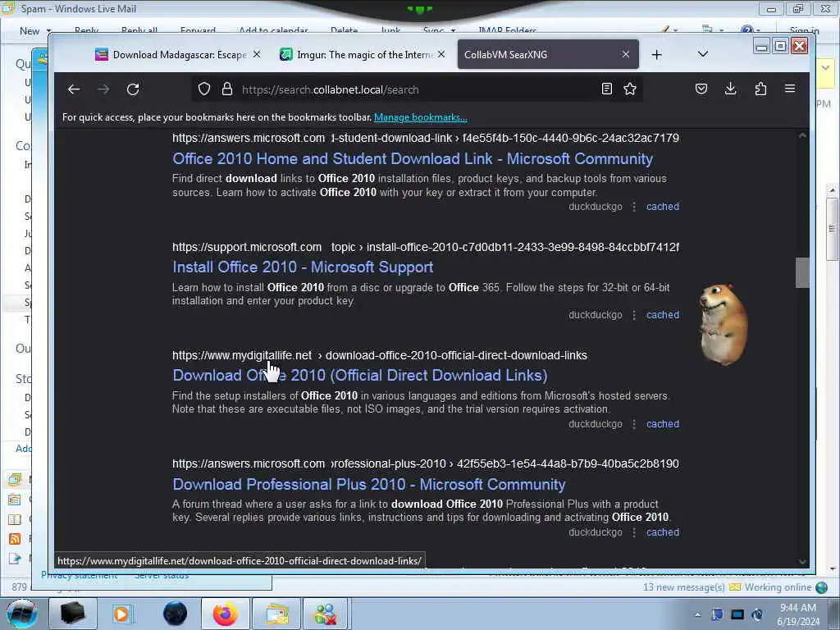Open cached copy of Home and Student result
This screenshot has width=840, height=630.
[663, 207]
